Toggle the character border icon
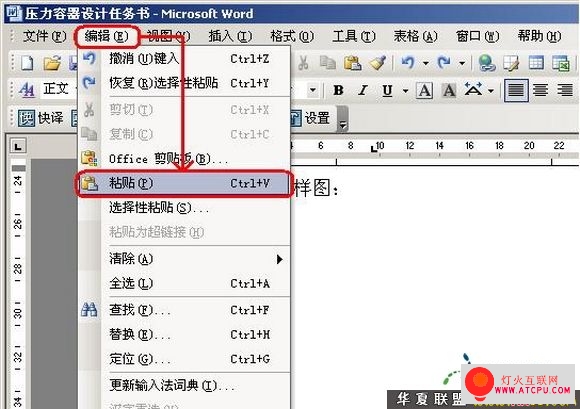580x409 pixels. tap(424, 90)
